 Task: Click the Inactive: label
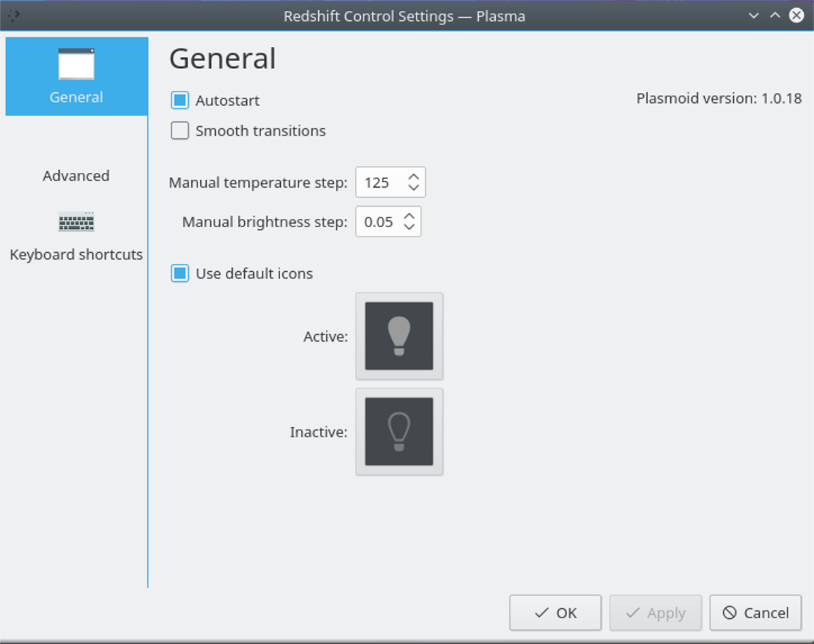[x=319, y=432]
